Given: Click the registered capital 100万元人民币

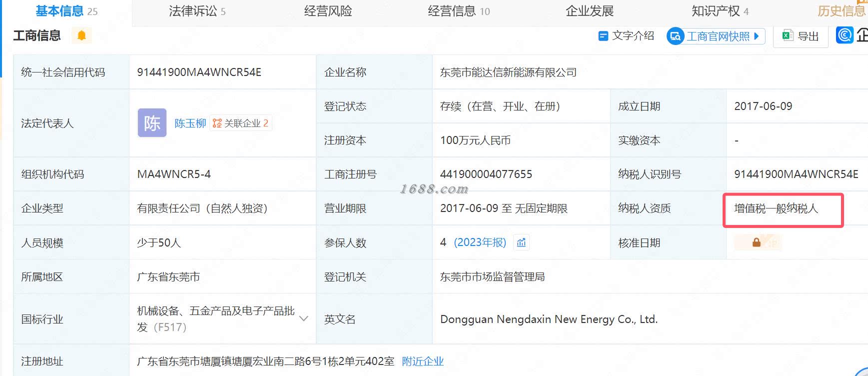Looking at the screenshot, I should click(475, 140).
